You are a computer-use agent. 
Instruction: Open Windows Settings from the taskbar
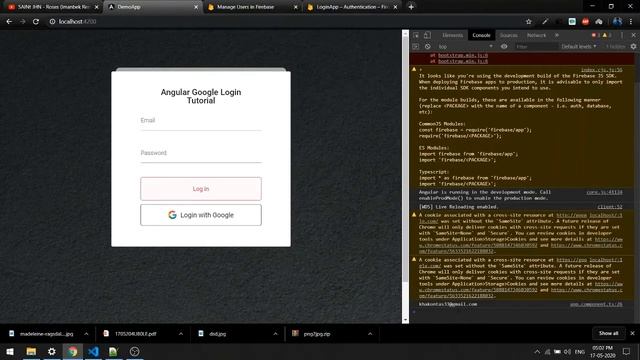coord(52,351)
